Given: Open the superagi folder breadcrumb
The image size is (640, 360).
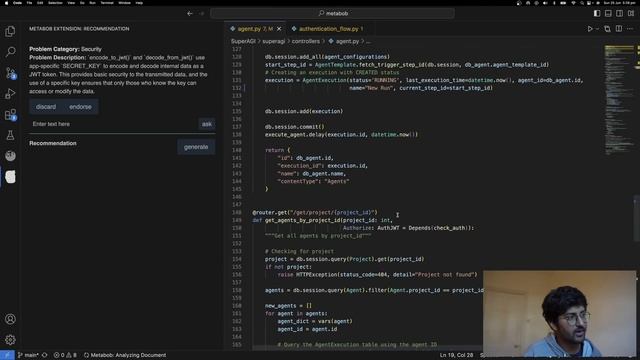Looking at the screenshot, I should (x=273, y=41).
